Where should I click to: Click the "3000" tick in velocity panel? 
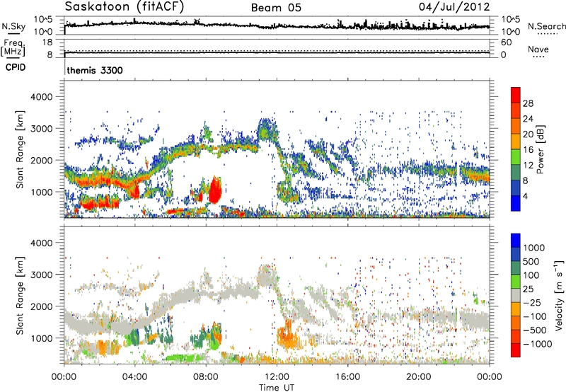tap(41, 275)
